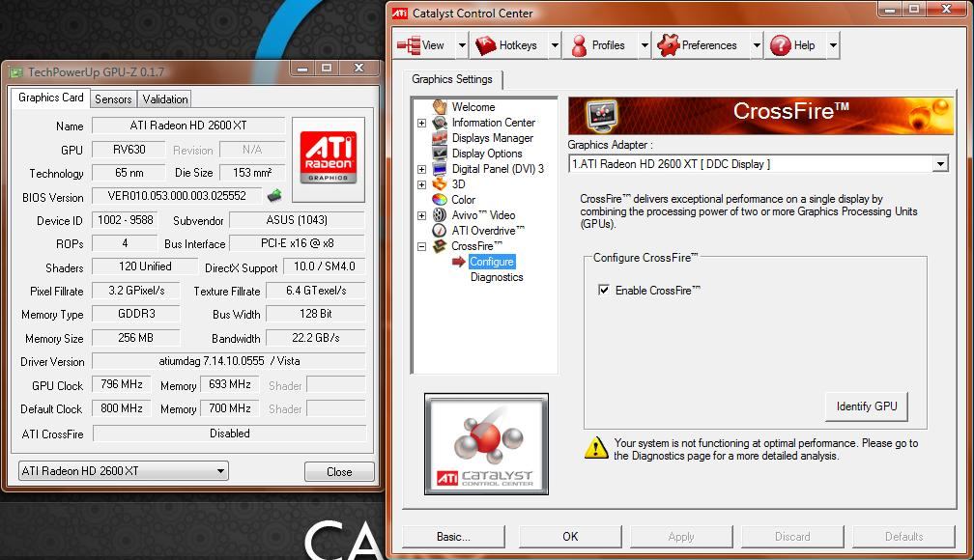The image size is (974, 560).
Task: Expand the Information Center tree node
Action: (421, 123)
